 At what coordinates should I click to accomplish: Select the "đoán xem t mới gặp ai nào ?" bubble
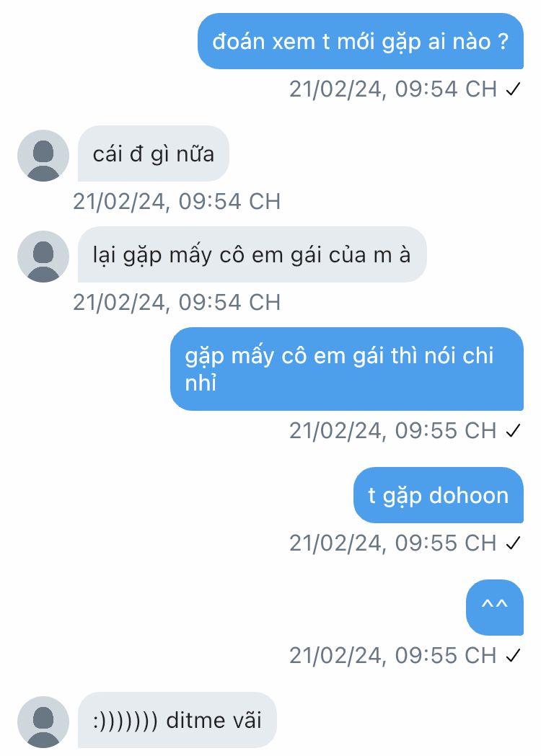[x=361, y=41]
